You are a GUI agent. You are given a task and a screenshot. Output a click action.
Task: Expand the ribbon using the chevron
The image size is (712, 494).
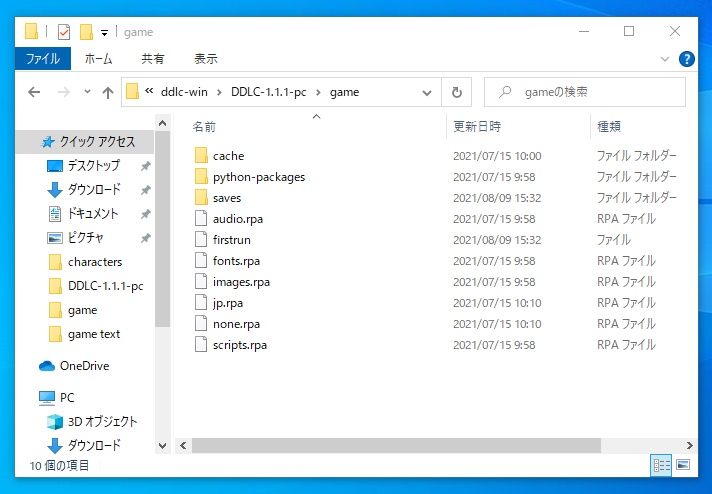pyautogui.click(x=665, y=59)
